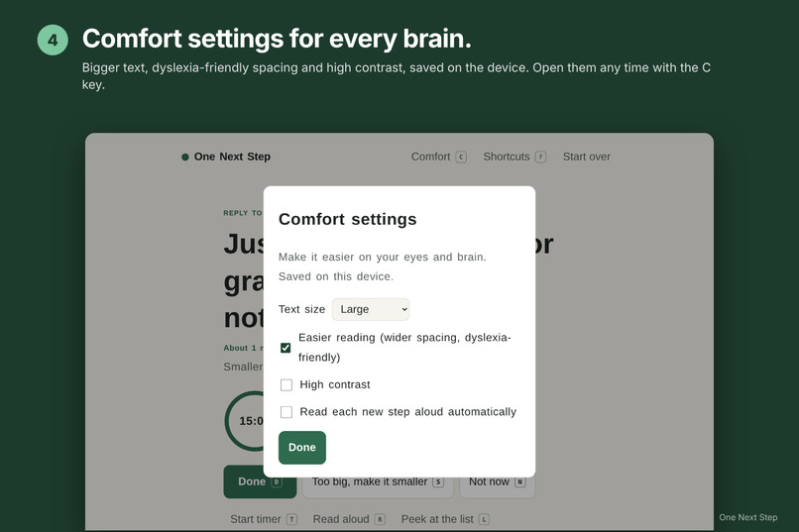Click the Comfort settings dialog heading
Viewport: 799px width, 532px height.
[348, 219]
